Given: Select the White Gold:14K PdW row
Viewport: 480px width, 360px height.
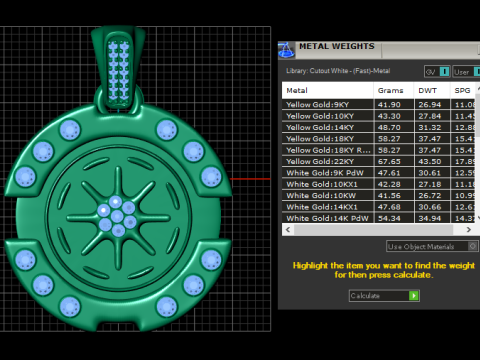Looking at the screenshot, I should pos(378,218).
